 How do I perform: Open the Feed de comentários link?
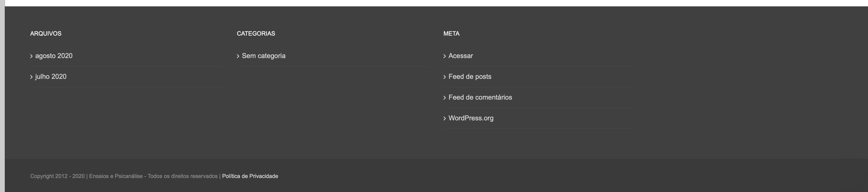click(x=480, y=97)
